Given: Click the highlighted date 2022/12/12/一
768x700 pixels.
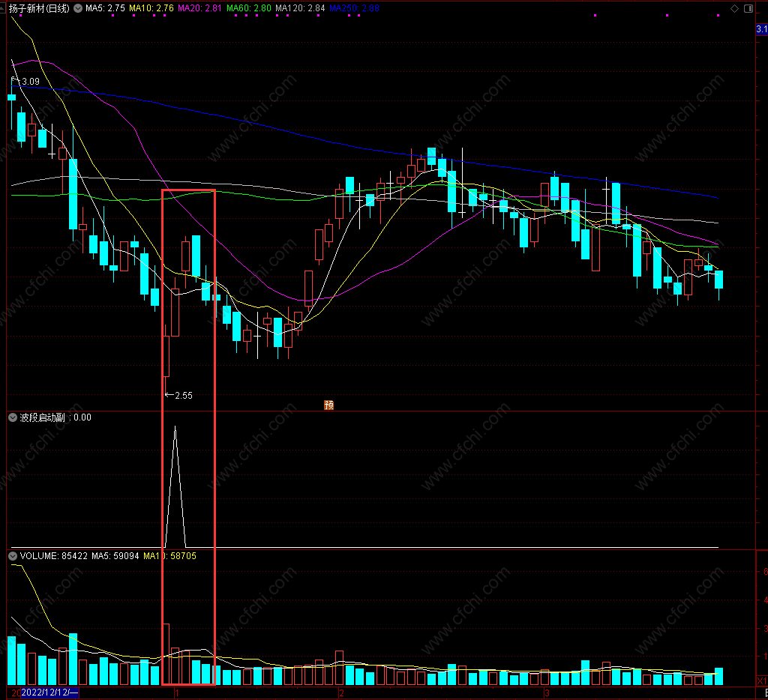Looking at the screenshot, I should click(49, 693).
